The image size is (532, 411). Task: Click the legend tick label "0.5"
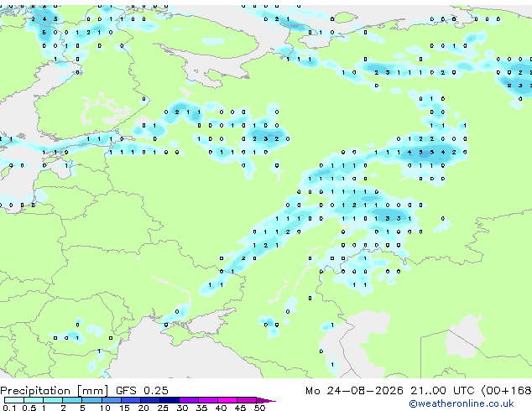tap(29, 408)
